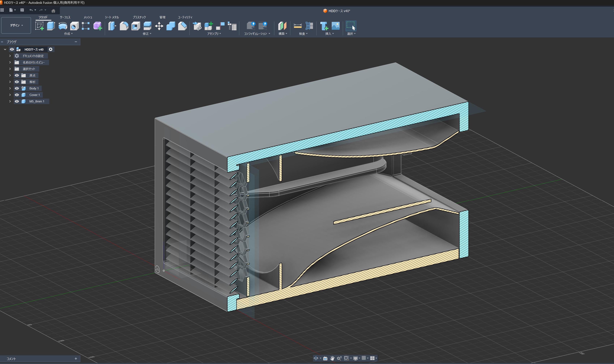Switch to the サーフェス tab

65,17
